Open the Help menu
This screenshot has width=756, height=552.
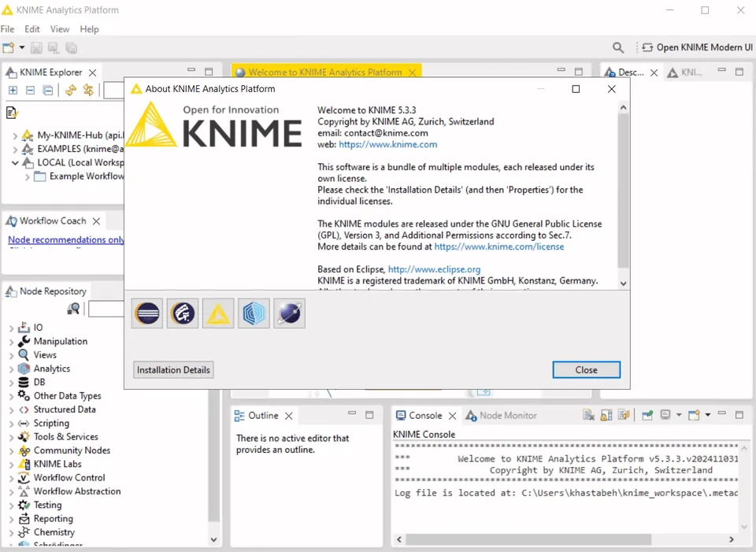[x=89, y=29]
